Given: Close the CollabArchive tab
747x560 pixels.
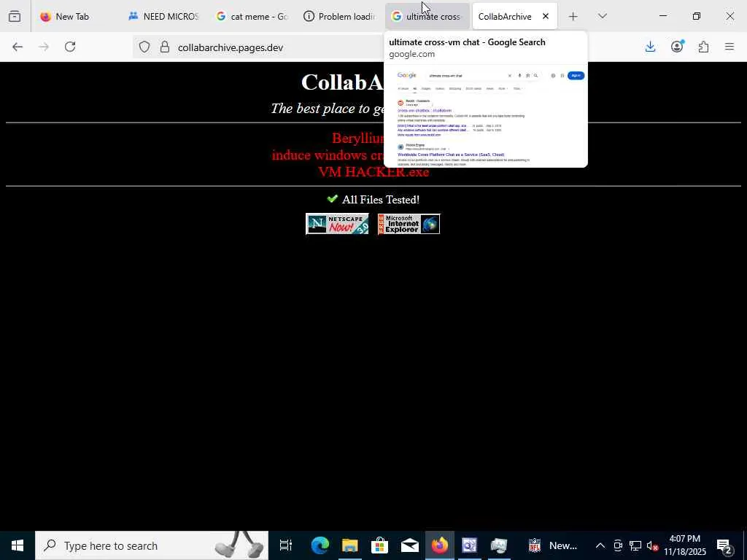Looking at the screenshot, I should (546, 16).
